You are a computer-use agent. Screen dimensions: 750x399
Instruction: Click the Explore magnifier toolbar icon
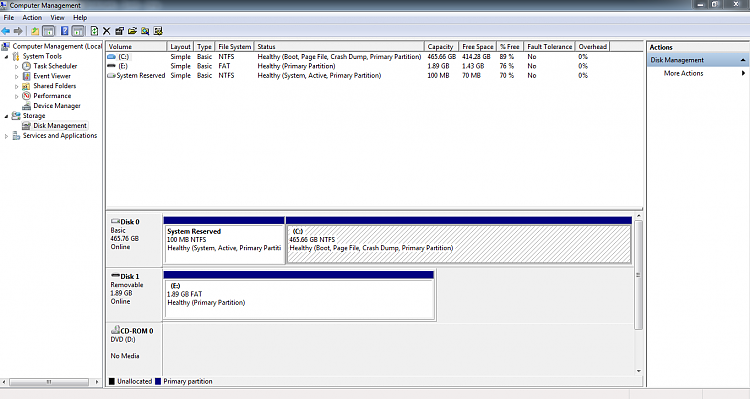pos(145,31)
